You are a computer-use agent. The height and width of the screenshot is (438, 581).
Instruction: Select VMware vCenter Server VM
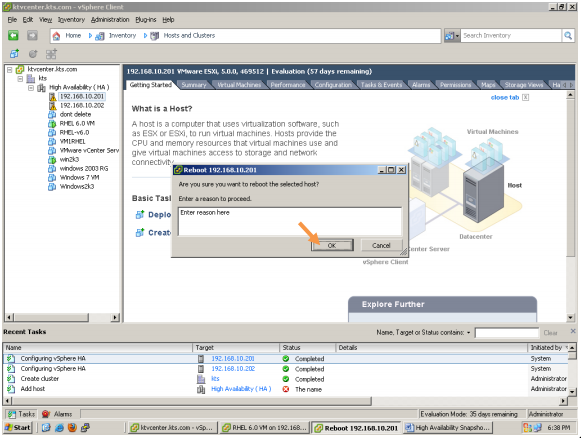[x=89, y=150]
